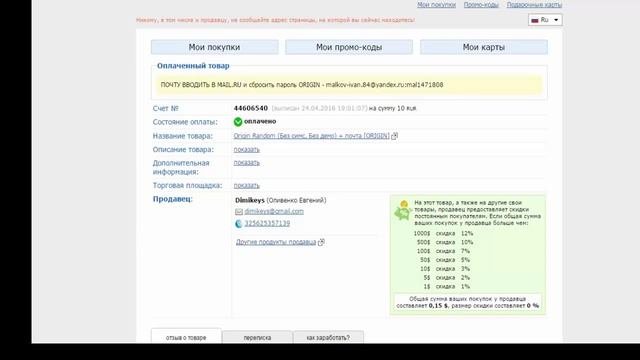640x360 pixels.
Task: Show the Описание товара details
Action: pyautogui.click(x=247, y=149)
